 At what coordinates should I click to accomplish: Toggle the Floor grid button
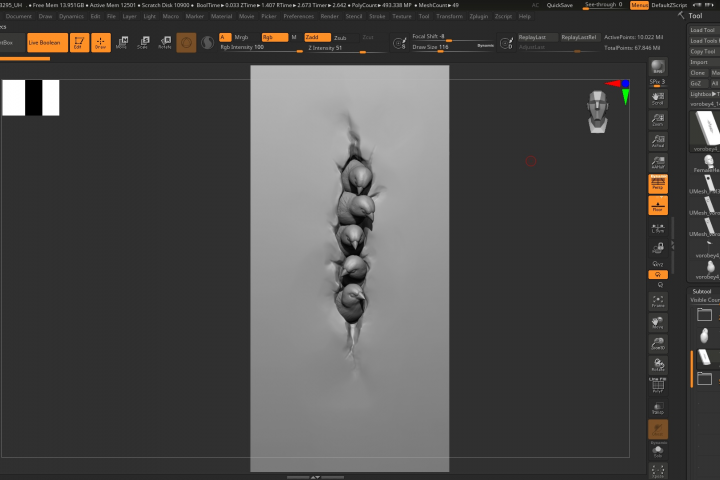(x=658, y=207)
